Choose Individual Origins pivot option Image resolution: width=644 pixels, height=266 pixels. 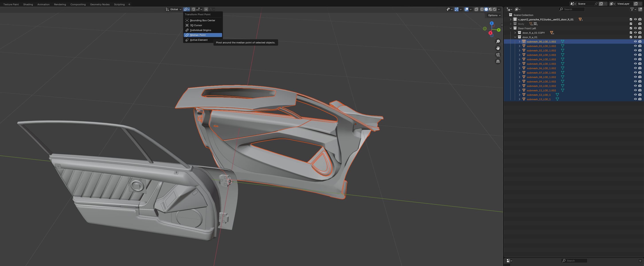point(200,30)
